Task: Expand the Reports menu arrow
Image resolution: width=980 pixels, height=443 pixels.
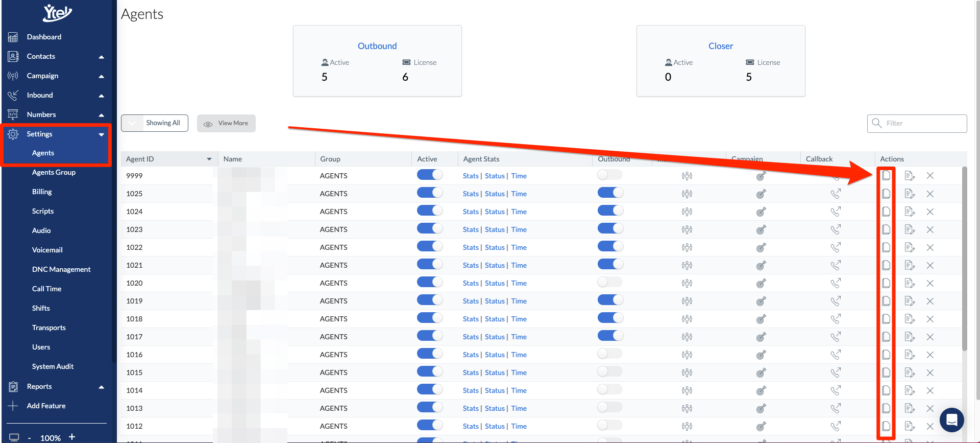Action: tap(102, 387)
